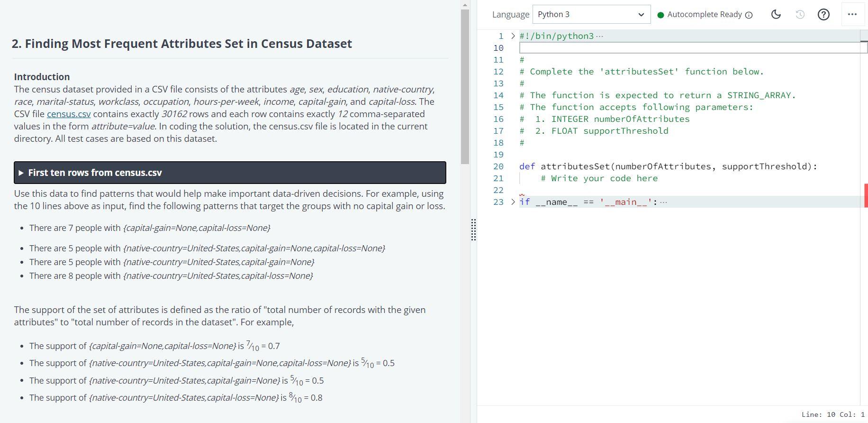
Task: Click the '2. FLOAT supportThreshold' comment line
Action: [x=594, y=131]
